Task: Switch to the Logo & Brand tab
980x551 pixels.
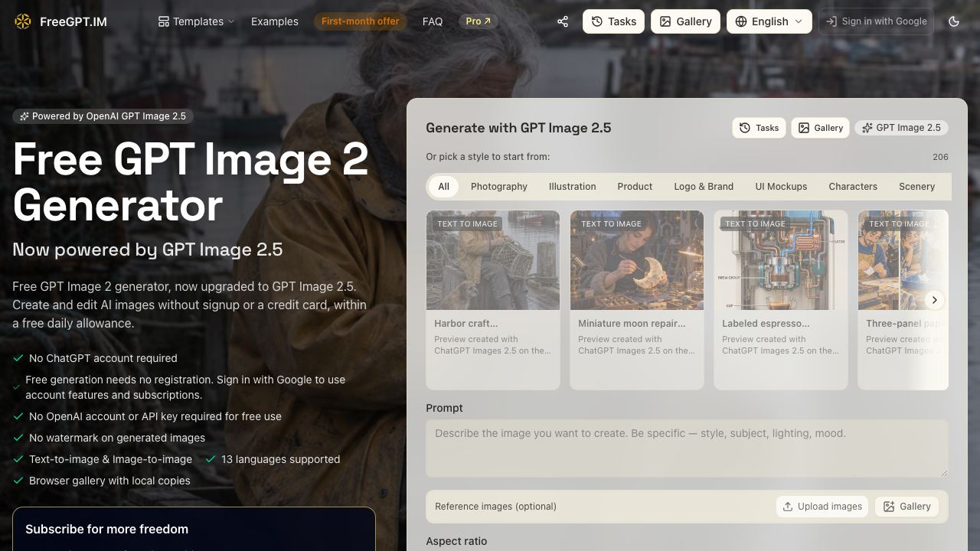Action: [704, 187]
